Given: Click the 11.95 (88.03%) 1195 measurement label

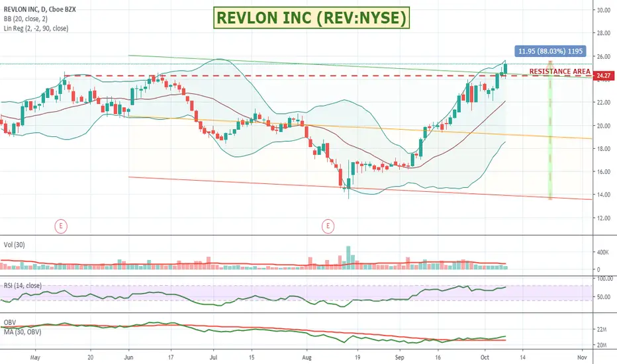Looking at the screenshot, I should coord(551,51).
